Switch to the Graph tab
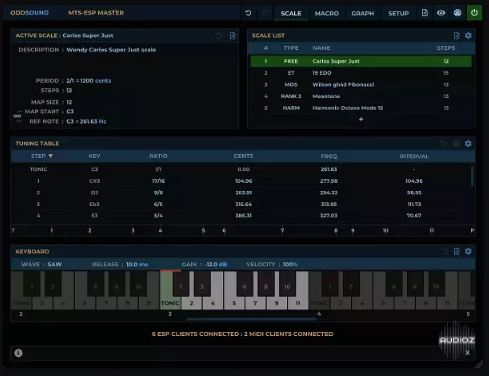This screenshot has height=376, width=489. point(363,13)
